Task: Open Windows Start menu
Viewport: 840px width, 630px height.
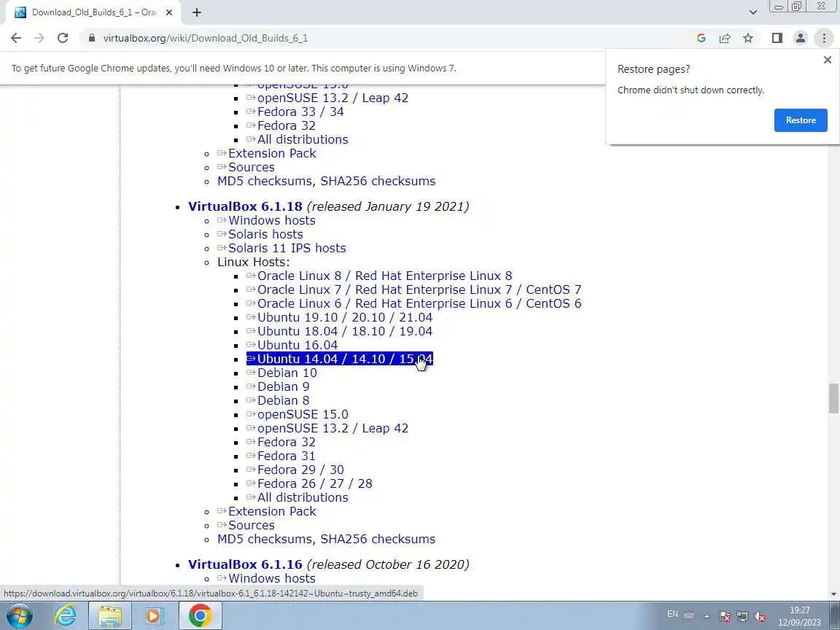Action: 19,615
